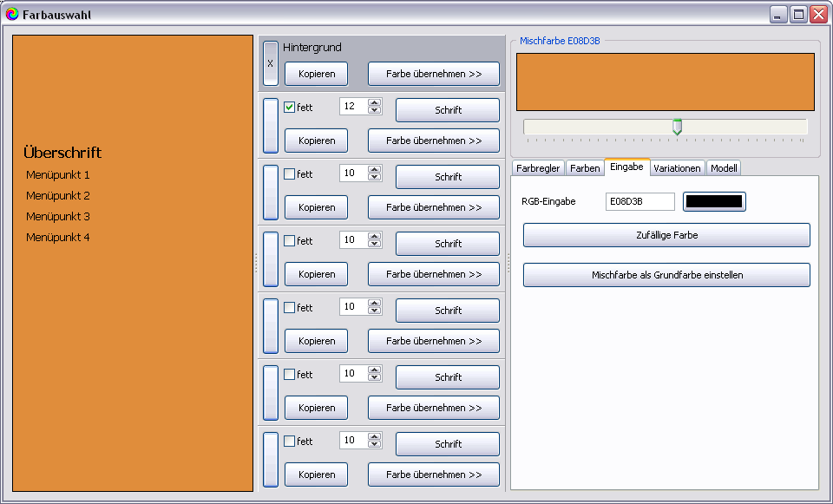Click the black color swatch beside RGB-Eingabe
The width and height of the screenshot is (833, 504).
(x=714, y=201)
